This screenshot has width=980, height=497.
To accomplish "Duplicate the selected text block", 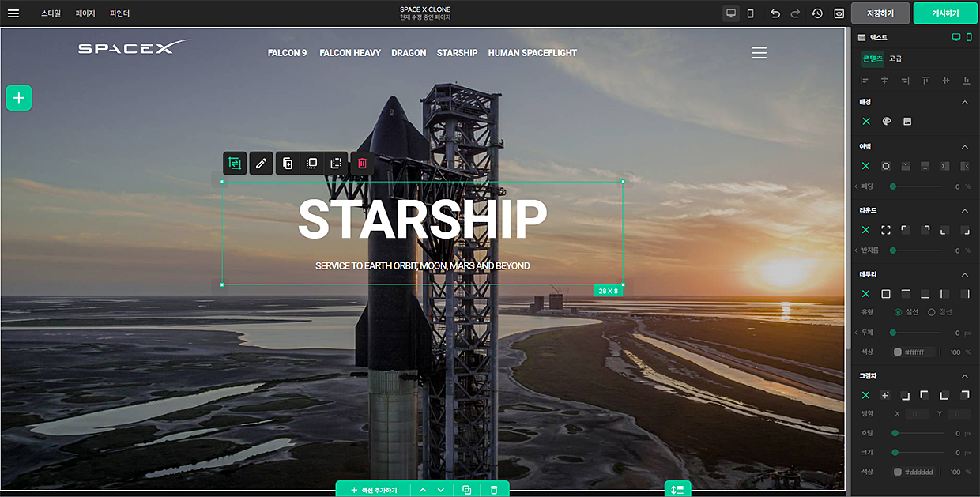I will [x=288, y=164].
